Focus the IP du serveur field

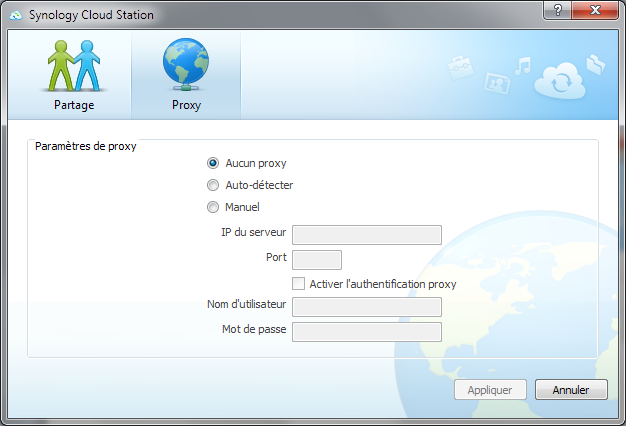click(367, 235)
